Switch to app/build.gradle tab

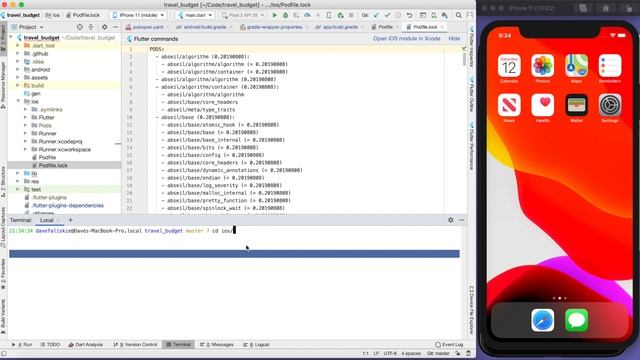[340, 27]
